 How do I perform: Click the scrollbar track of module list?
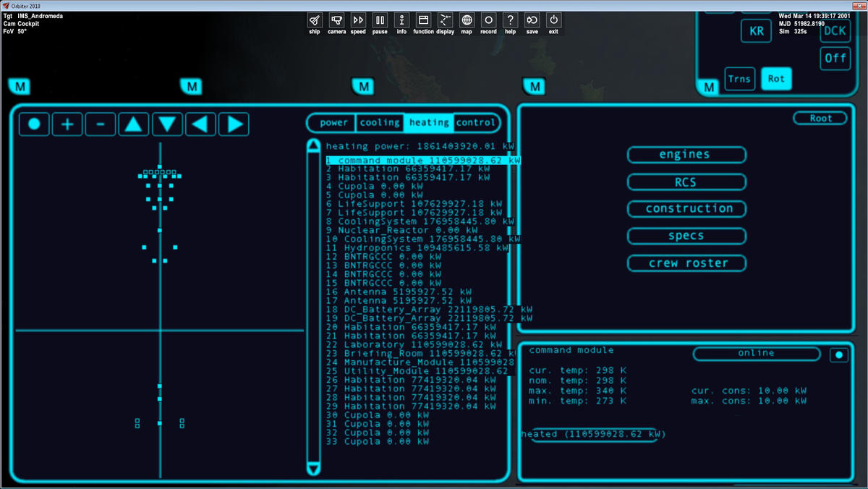click(x=313, y=307)
